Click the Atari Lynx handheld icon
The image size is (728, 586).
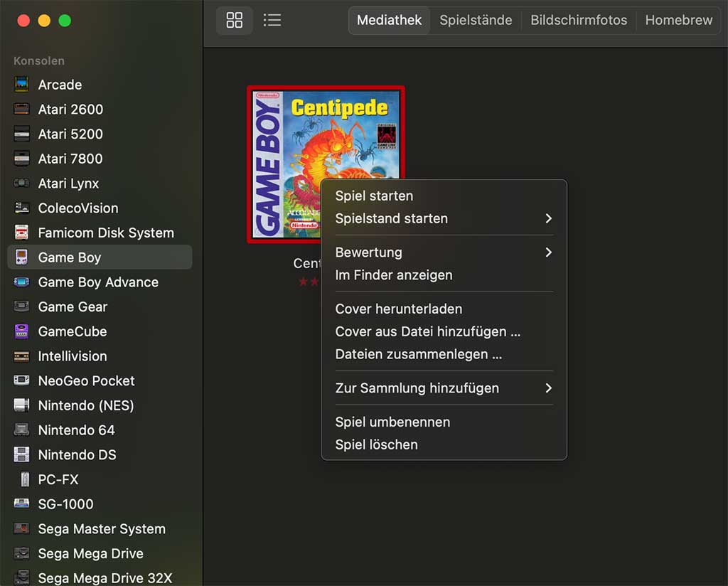point(21,183)
